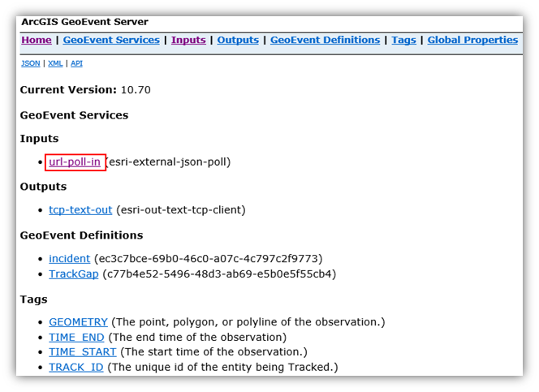Select the incident GUID ending in 4c797c2f9773

click(209, 258)
